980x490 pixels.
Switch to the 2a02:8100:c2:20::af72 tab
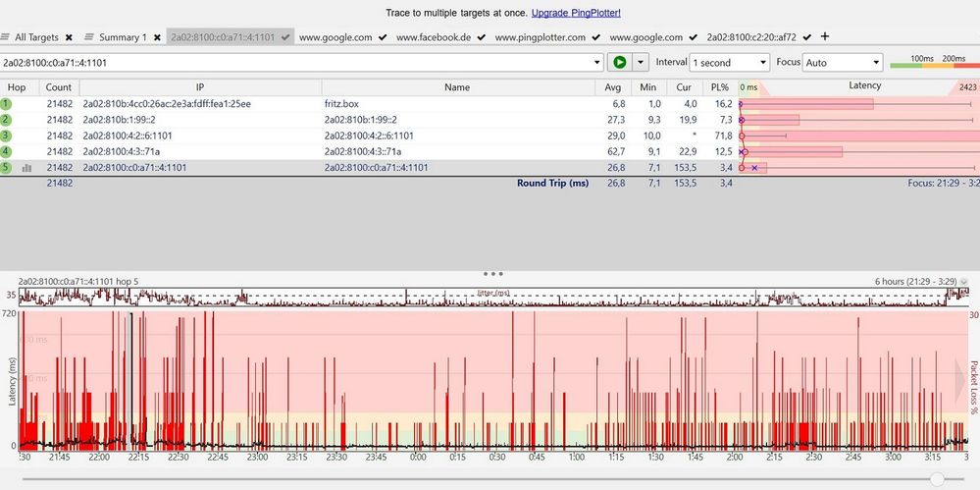(751, 37)
